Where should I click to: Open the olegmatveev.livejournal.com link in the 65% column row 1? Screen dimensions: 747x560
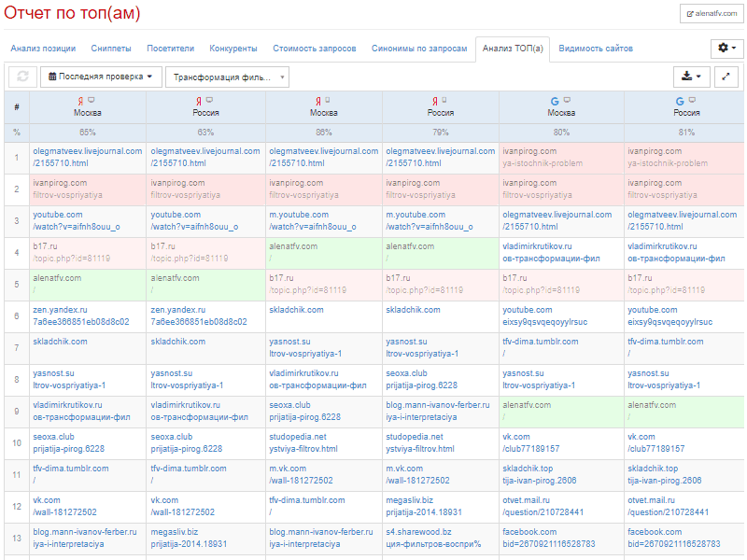88,157
